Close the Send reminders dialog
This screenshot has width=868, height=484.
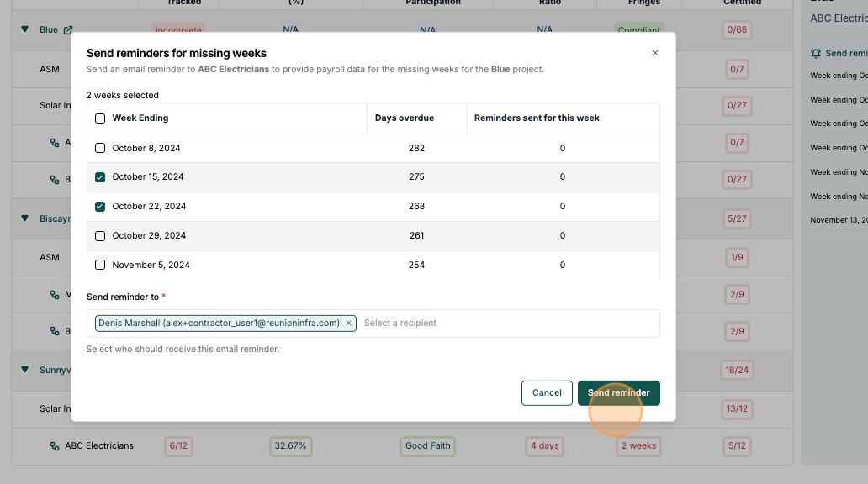pyautogui.click(x=655, y=53)
